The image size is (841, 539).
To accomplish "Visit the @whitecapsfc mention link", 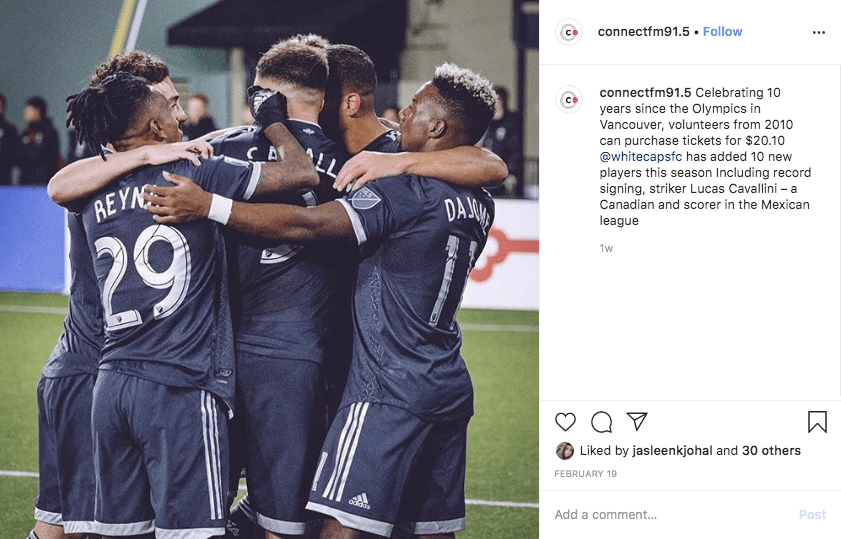I will point(641,157).
